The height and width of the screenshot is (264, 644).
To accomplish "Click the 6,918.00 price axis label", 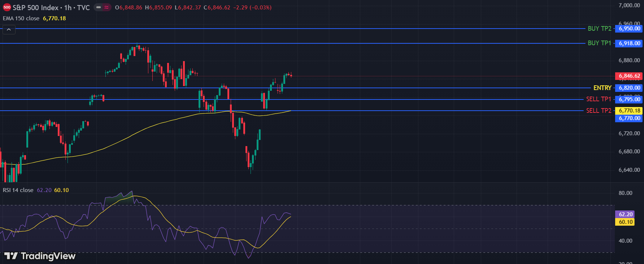I will [x=629, y=43].
